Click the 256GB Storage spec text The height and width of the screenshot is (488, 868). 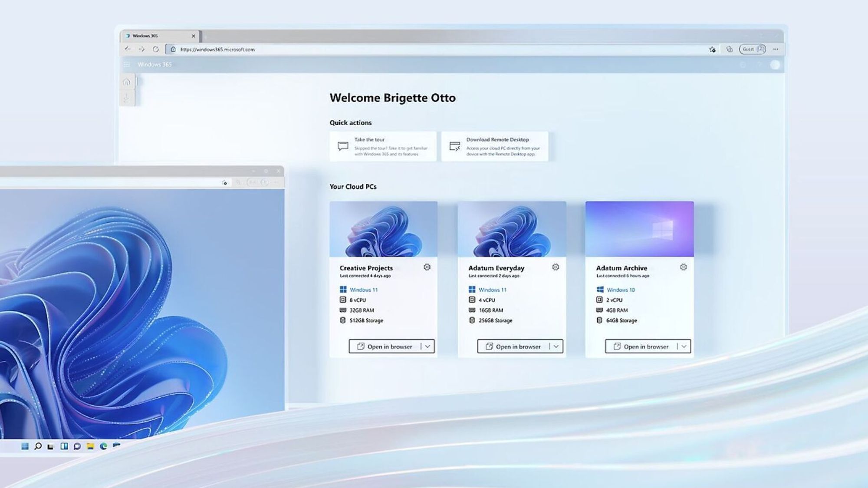pyautogui.click(x=496, y=320)
